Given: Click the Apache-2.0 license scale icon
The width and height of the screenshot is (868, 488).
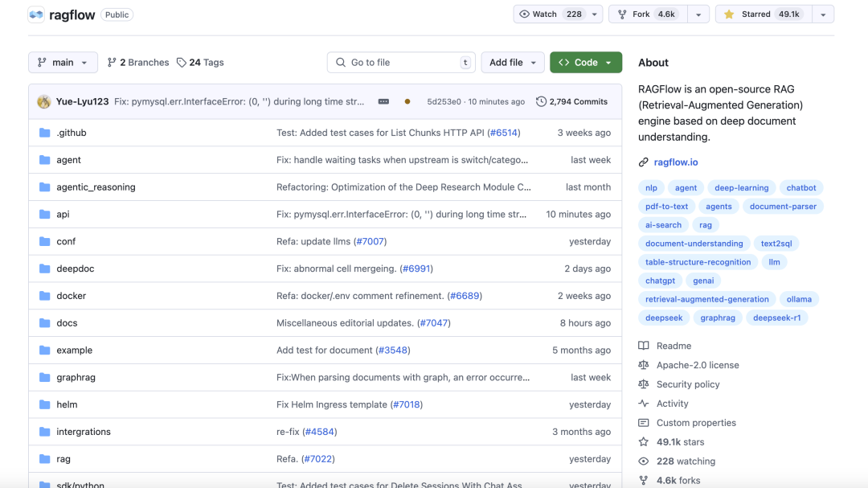Looking at the screenshot, I should point(643,365).
